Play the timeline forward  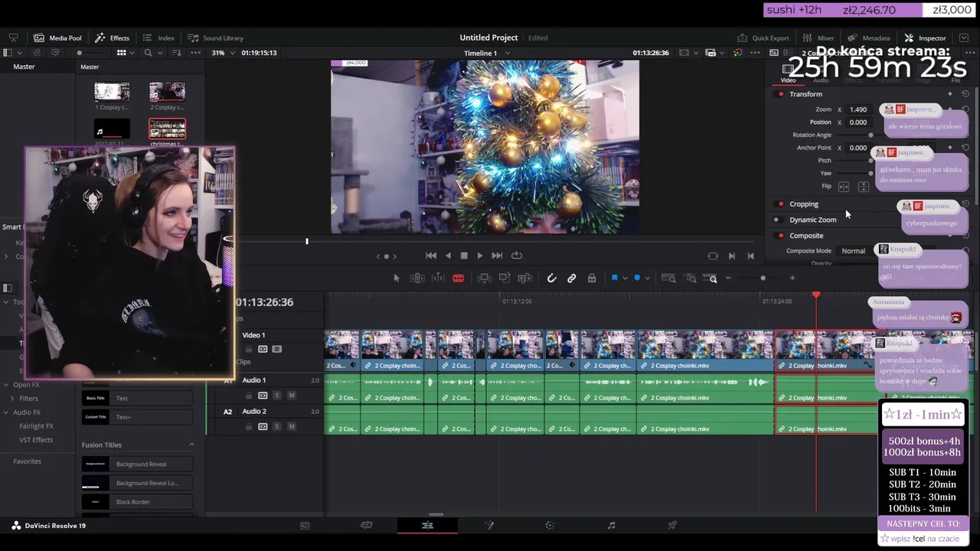480,256
